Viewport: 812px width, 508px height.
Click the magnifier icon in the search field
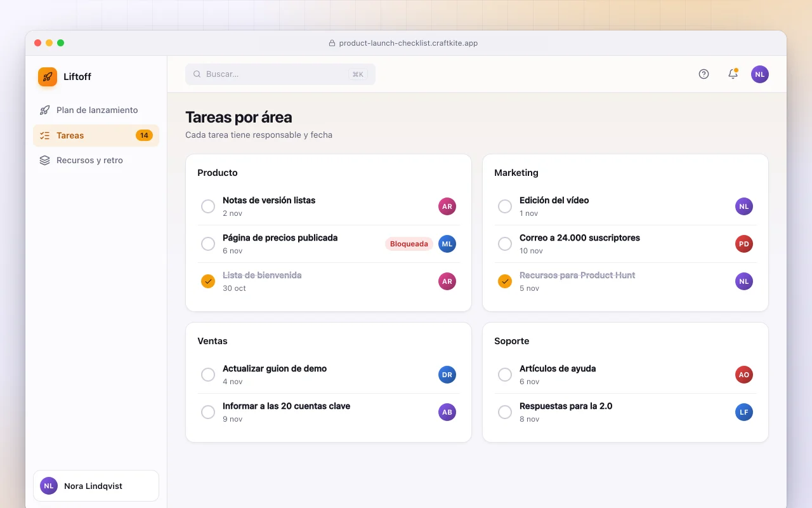pos(197,74)
